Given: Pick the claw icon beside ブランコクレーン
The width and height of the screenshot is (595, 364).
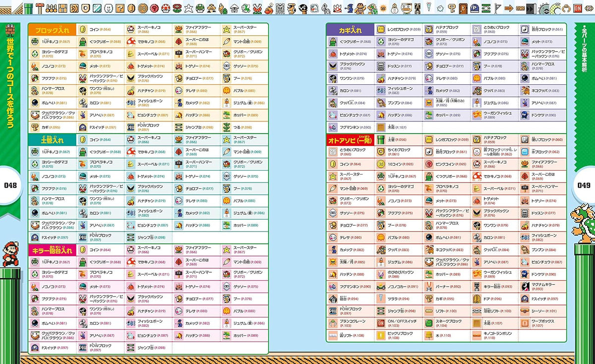Looking at the screenshot, I should pyautogui.click(x=332, y=323).
